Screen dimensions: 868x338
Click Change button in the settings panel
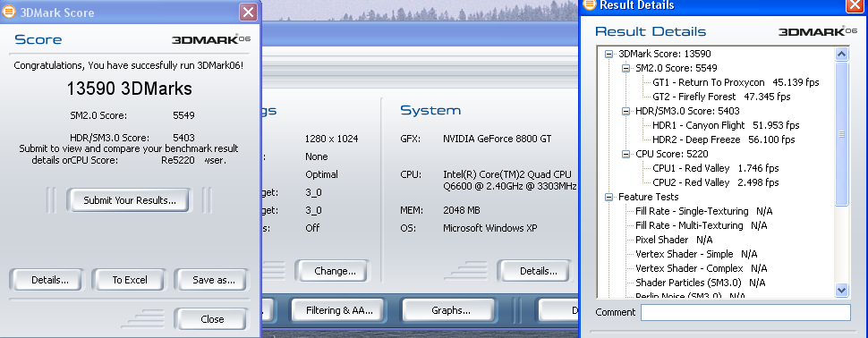pos(335,271)
